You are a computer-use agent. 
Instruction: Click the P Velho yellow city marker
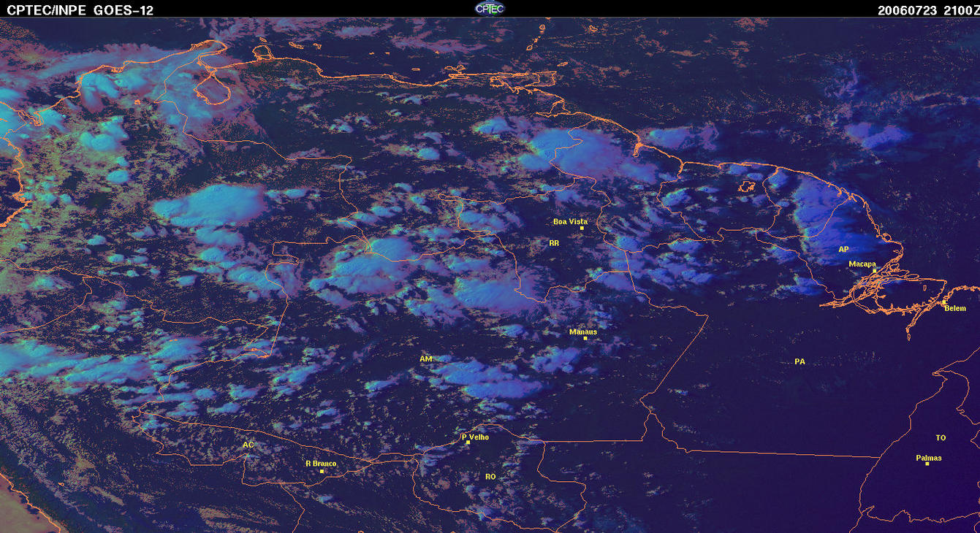pyautogui.click(x=468, y=442)
